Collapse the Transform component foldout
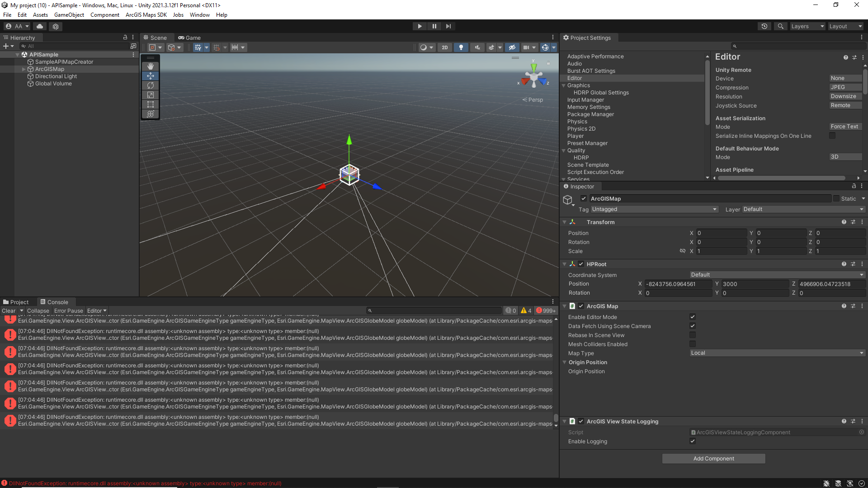This screenshot has width=868, height=488. (565, 222)
